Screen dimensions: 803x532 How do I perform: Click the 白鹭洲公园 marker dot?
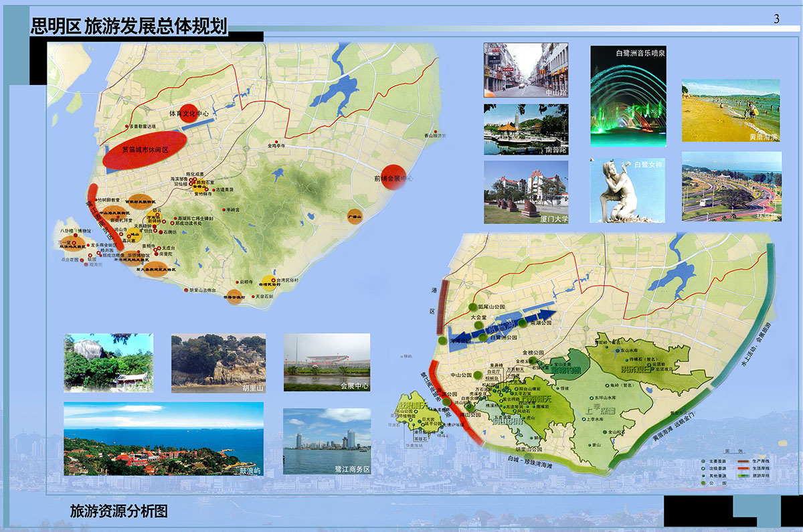click(x=482, y=337)
